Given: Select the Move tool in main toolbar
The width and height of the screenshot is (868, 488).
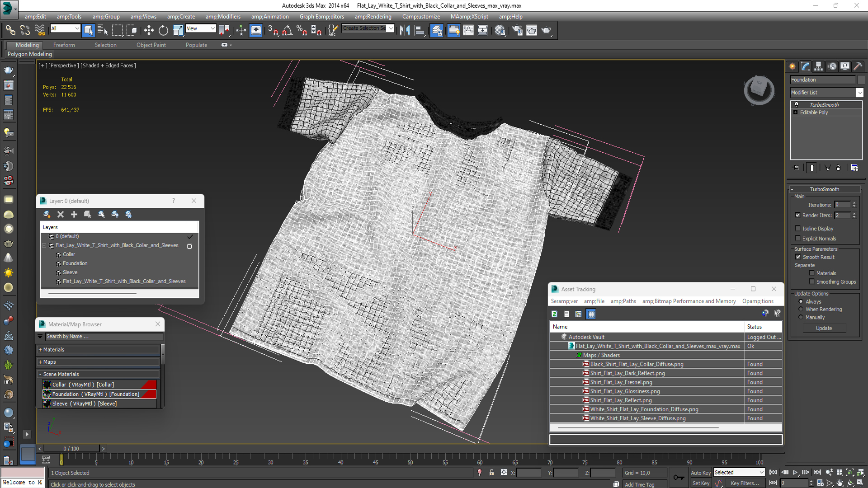Looking at the screenshot, I should pos(149,30).
